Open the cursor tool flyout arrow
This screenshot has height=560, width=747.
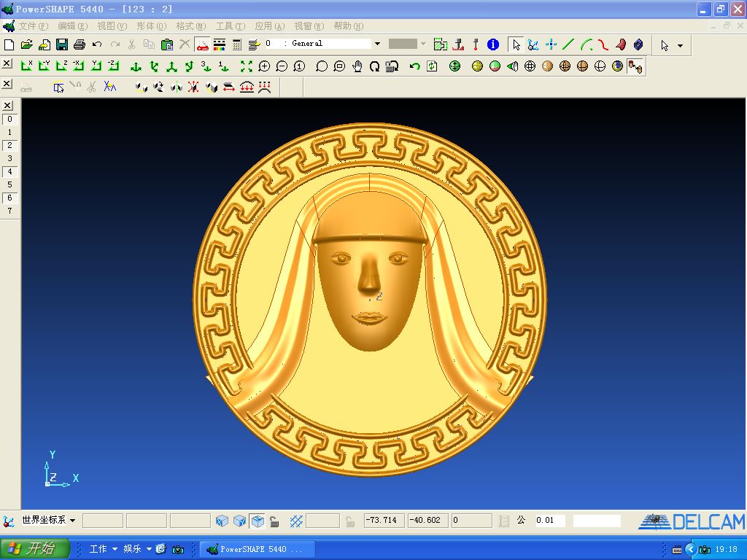[681, 46]
